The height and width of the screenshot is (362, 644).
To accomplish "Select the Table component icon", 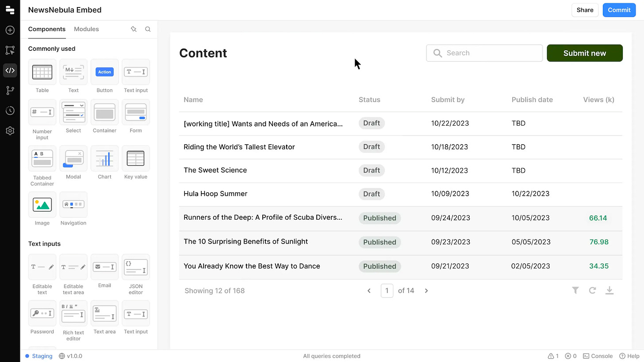I will [x=42, y=72].
